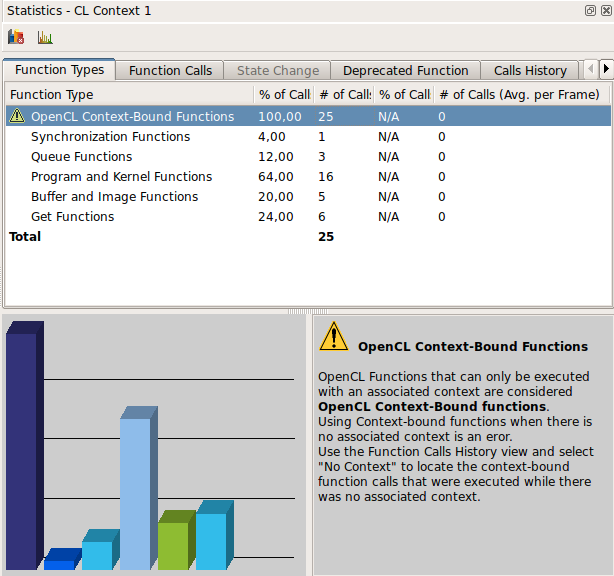Click the 'OpenCL Context-Bound Functions' description heading
The width and height of the screenshot is (614, 576).
[x=473, y=347]
